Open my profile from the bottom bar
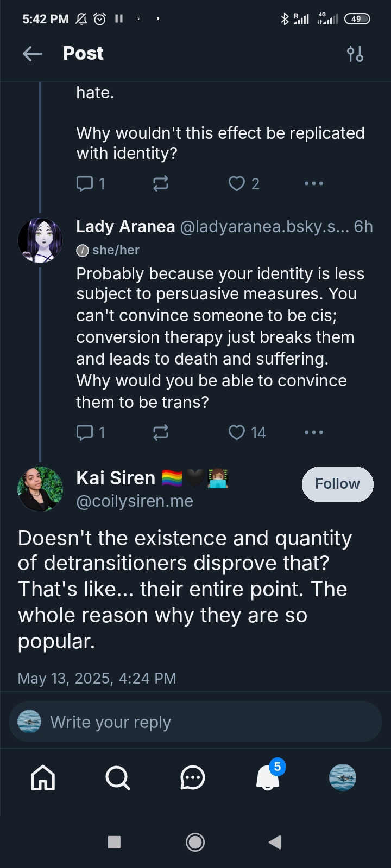391x868 pixels. pos(343,778)
